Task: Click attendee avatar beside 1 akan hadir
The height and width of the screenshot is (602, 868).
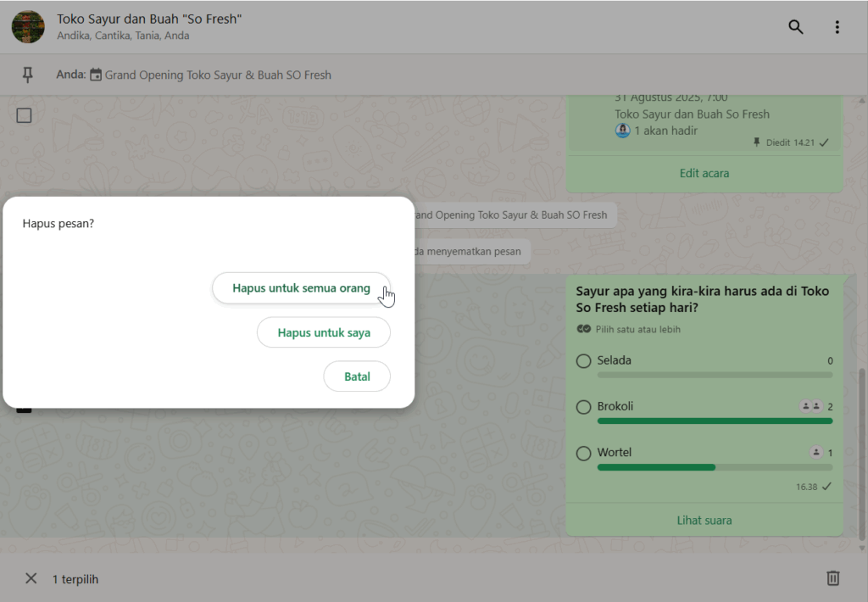Action: tap(623, 131)
